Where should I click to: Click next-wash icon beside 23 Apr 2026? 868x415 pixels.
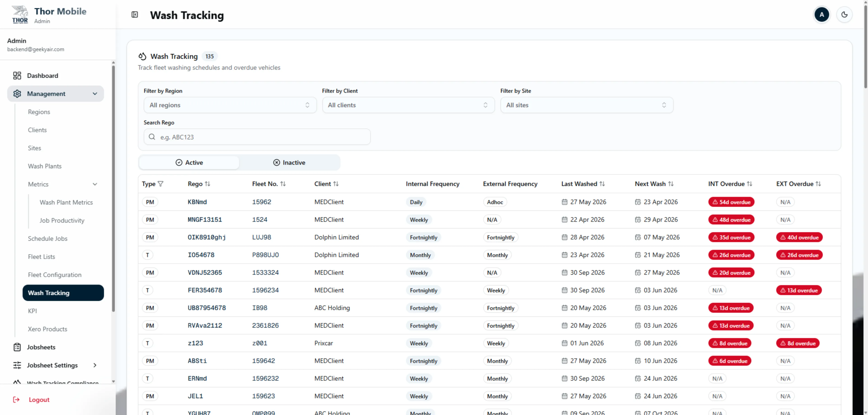point(638,202)
